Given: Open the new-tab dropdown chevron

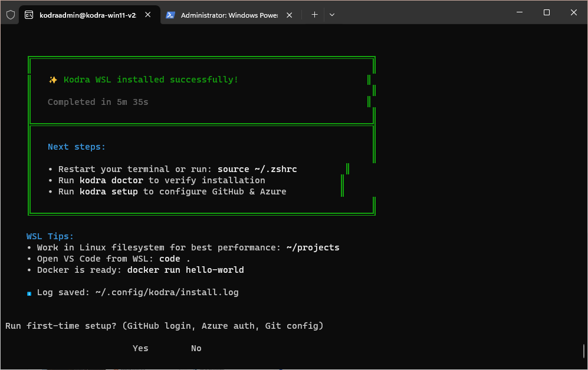Looking at the screenshot, I should [332, 14].
